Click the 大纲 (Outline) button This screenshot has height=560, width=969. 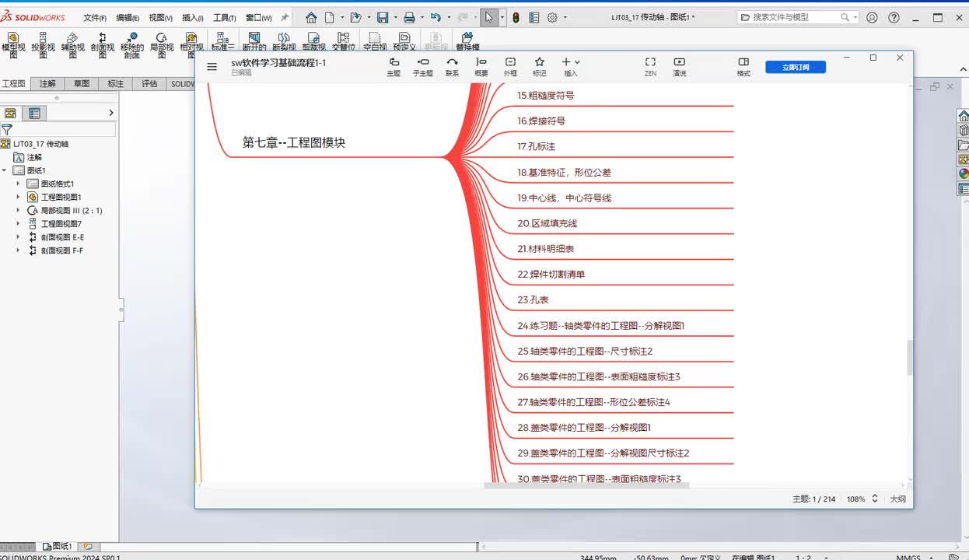(x=898, y=499)
